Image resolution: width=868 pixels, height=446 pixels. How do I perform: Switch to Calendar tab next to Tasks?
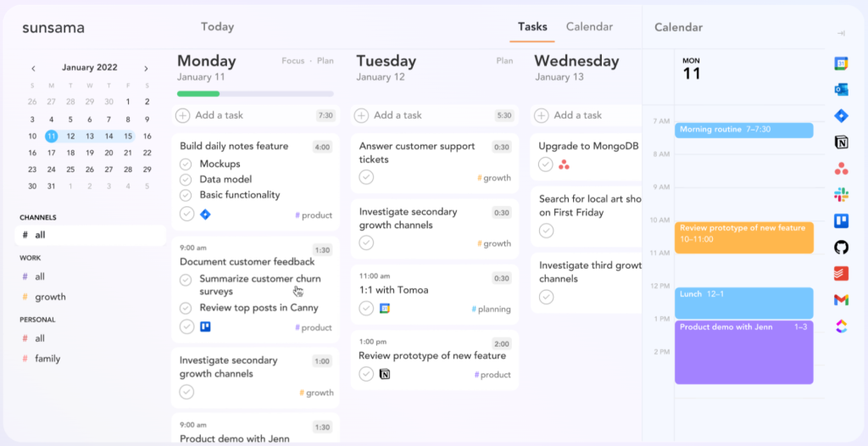(589, 26)
